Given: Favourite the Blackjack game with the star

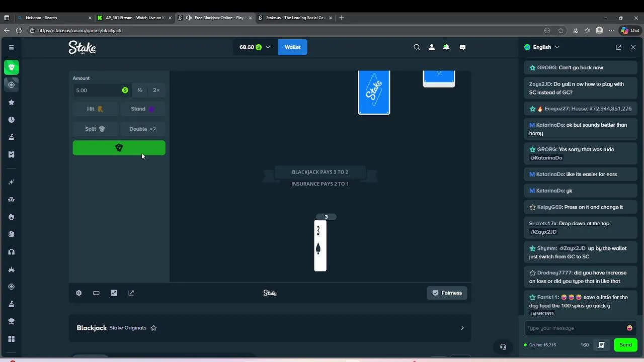Looking at the screenshot, I should pyautogui.click(x=154, y=328).
